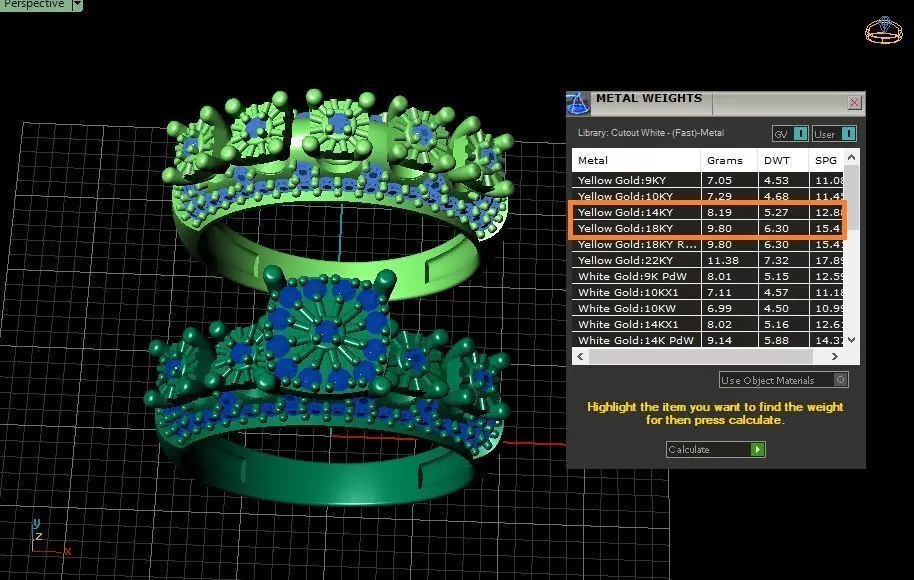Click the horizontal scrollbar thumb
914x580 pixels.
(701, 356)
